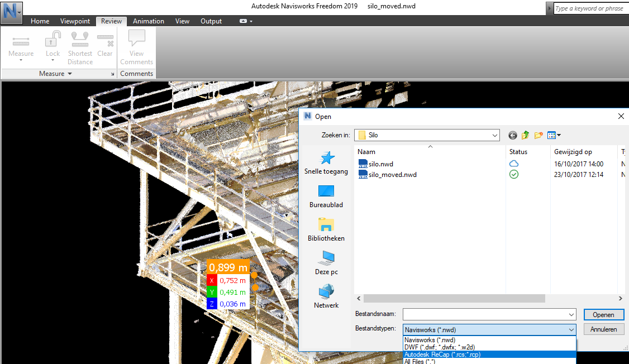The image size is (629, 364).
Task: Collapse the Bestandstypen dropdown
Action: tap(571, 330)
